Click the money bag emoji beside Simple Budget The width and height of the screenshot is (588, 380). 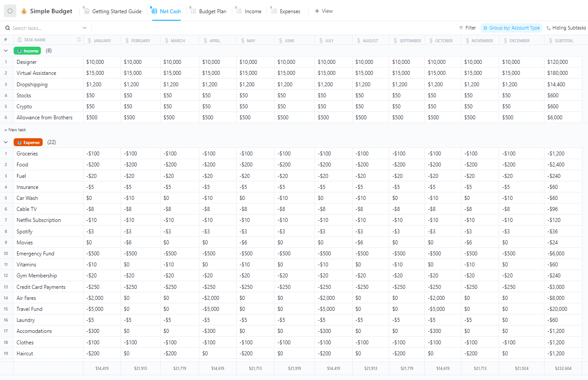click(23, 11)
